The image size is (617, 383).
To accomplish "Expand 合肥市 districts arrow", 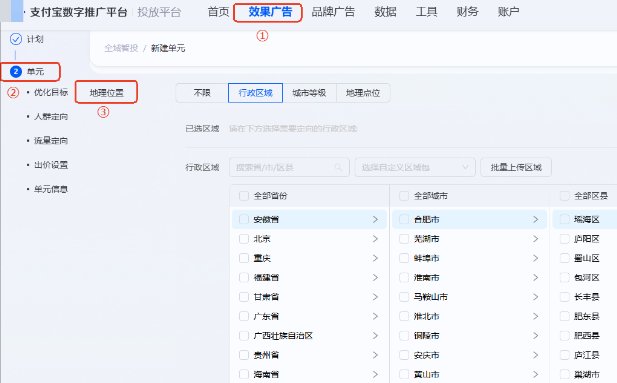I will (x=536, y=219).
